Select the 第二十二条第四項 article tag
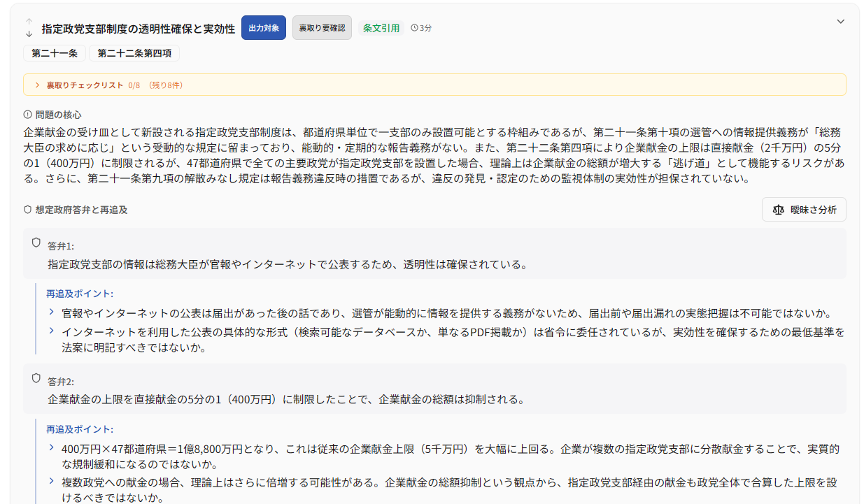Image resolution: width=864 pixels, height=504 pixels. [134, 53]
